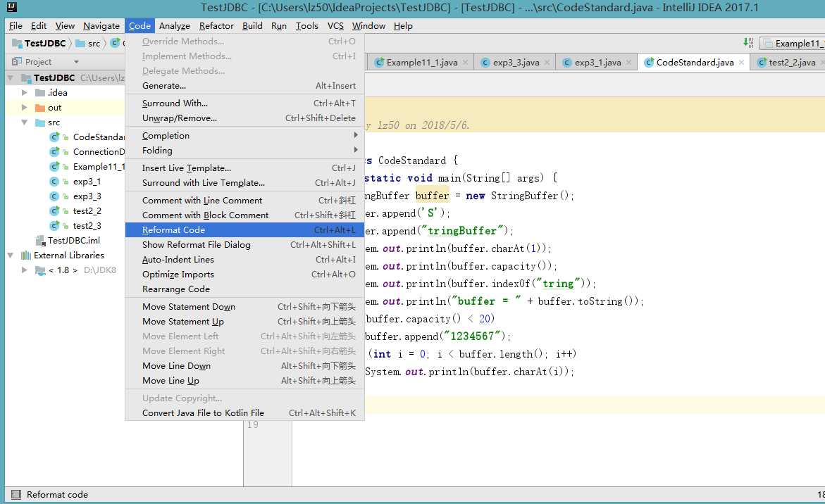Expand the .idea folder
This screenshot has height=504, width=825.
(24, 92)
